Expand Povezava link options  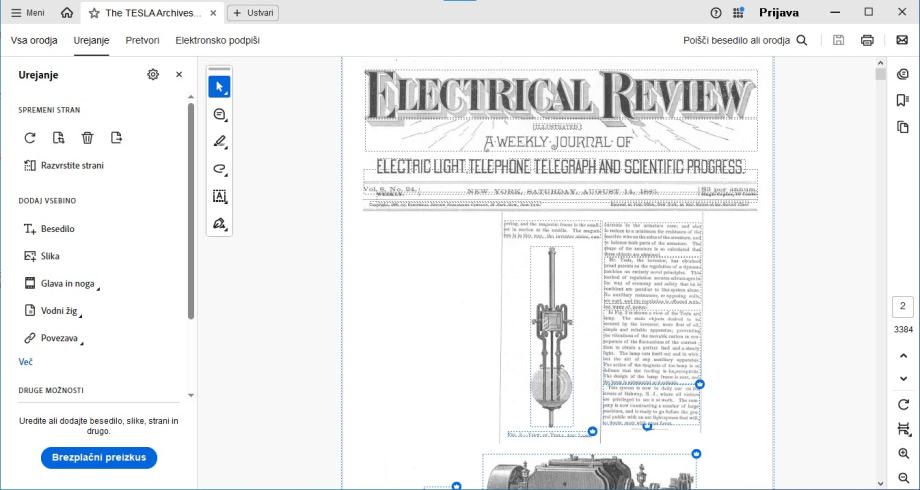[53, 338]
